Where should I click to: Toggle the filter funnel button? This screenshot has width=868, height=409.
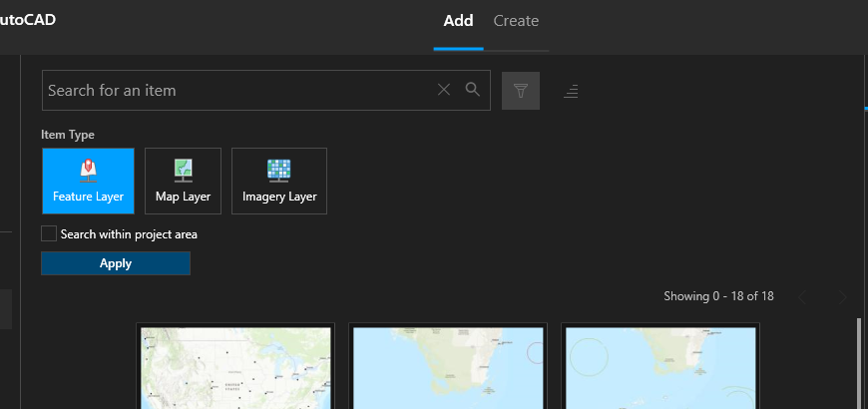point(521,91)
